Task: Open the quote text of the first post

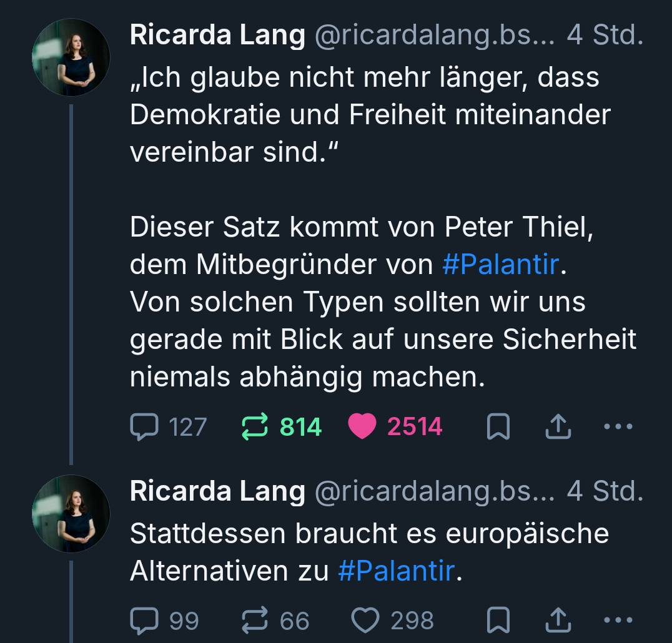Action: pyautogui.click(x=368, y=115)
